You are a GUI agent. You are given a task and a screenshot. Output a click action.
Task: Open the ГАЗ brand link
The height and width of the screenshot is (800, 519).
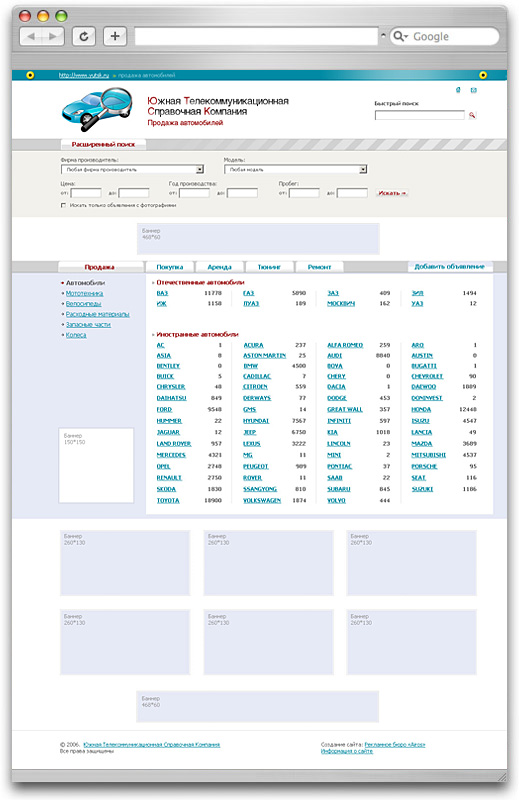click(x=249, y=293)
